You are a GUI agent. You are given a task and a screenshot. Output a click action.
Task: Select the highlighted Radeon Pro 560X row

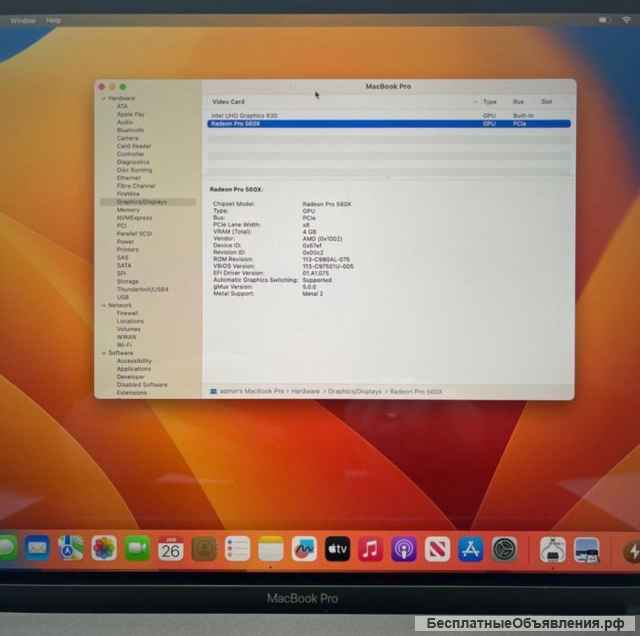click(x=389, y=124)
